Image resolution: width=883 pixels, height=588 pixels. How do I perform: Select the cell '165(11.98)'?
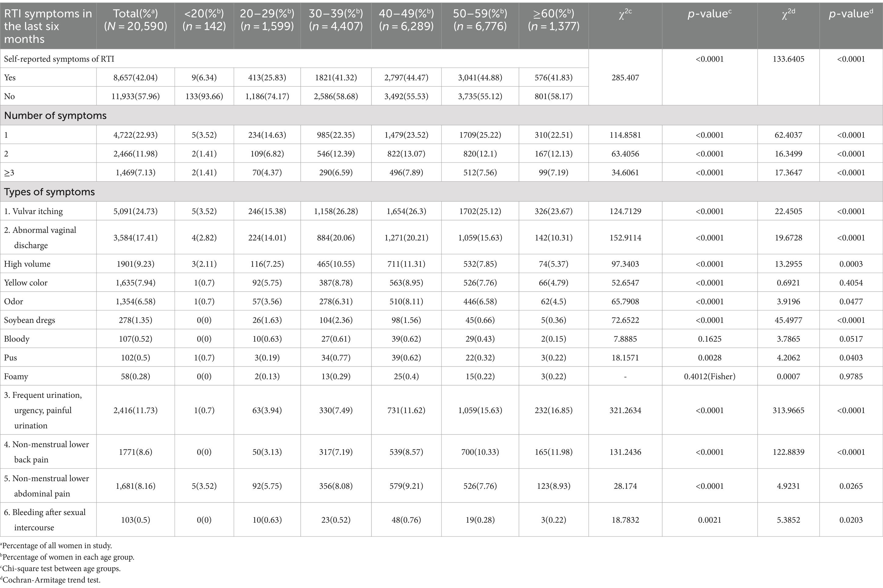pos(554,452)
